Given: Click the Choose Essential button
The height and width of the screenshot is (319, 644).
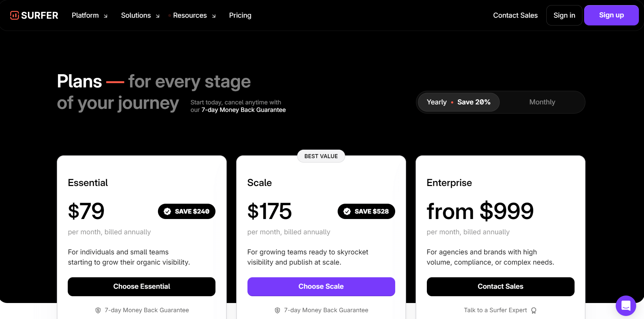Looking at the screenshot, I should click(142, 286).
